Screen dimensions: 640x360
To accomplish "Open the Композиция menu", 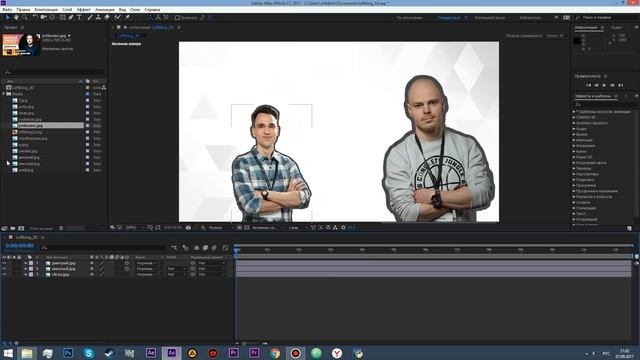I will (x=46, y=9).
